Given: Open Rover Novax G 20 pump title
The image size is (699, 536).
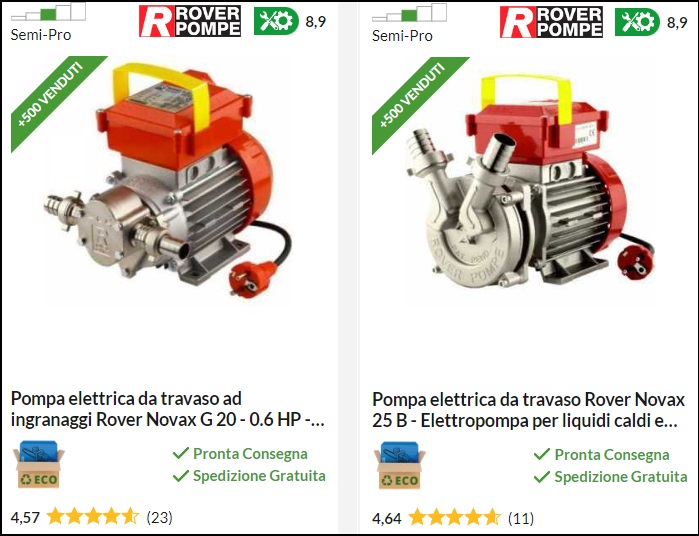Looking at the screenshot, I should click(x=168, y=409).
